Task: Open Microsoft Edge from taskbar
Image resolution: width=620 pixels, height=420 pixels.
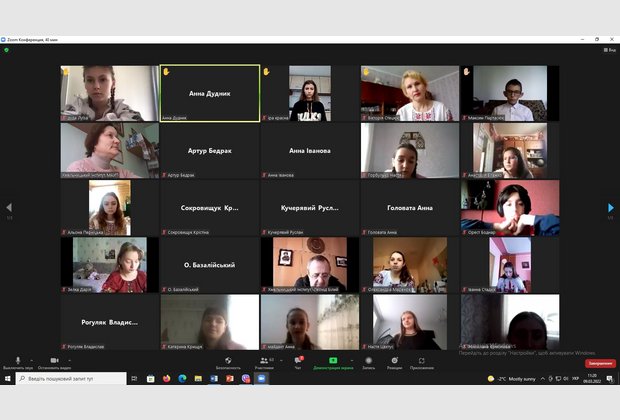Action: point(182,378)
